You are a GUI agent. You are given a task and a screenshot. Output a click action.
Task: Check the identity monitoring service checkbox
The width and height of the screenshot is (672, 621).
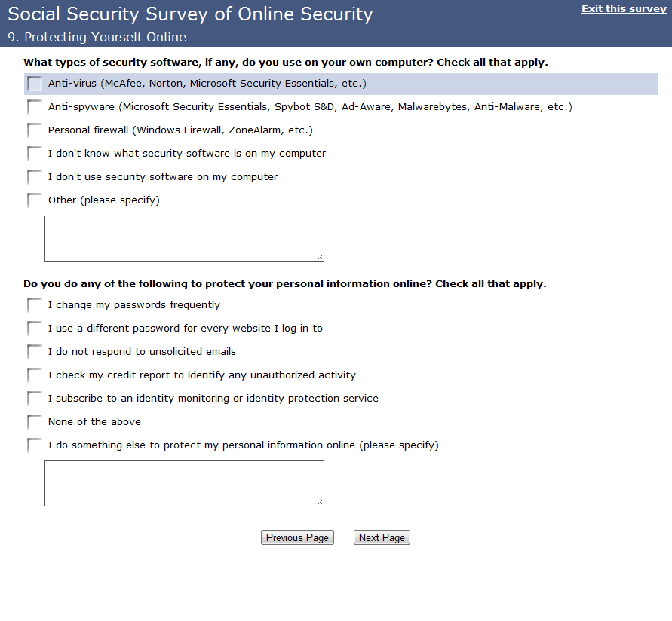point(35,399)
